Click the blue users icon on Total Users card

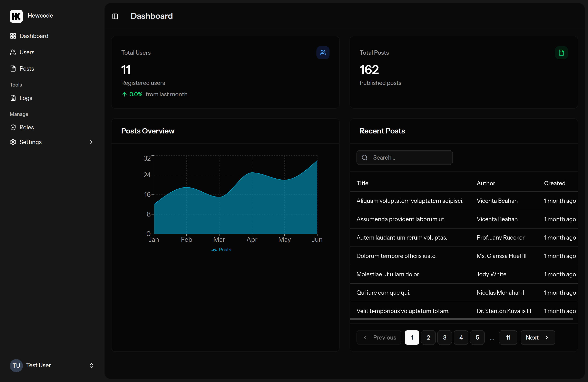[323, 53]
